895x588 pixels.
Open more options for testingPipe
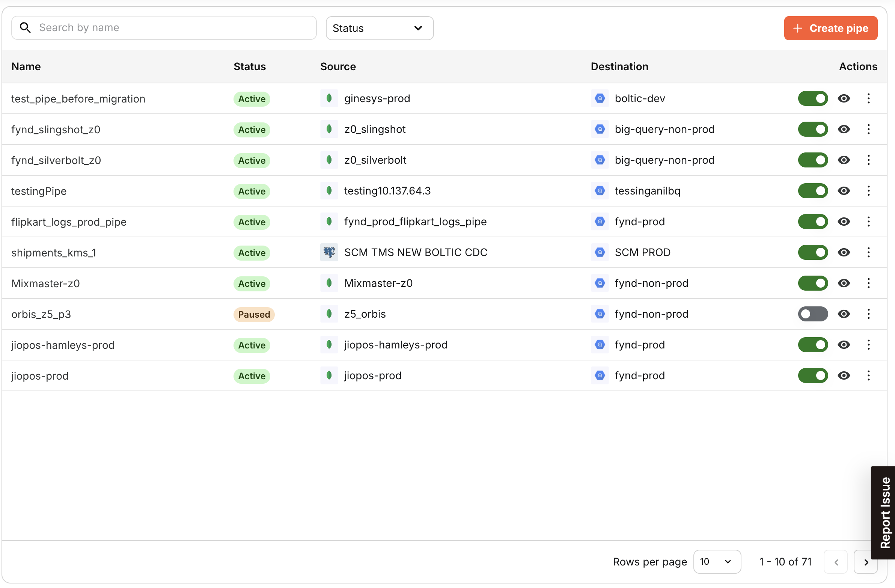(869, 191)
